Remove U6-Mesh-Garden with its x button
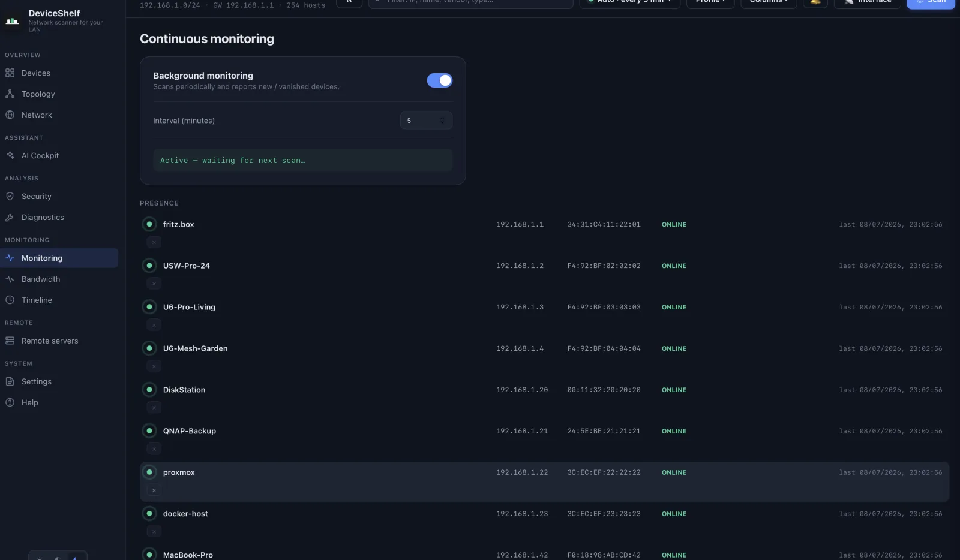This screenshot has height=560, width=960. pos(154,366)
